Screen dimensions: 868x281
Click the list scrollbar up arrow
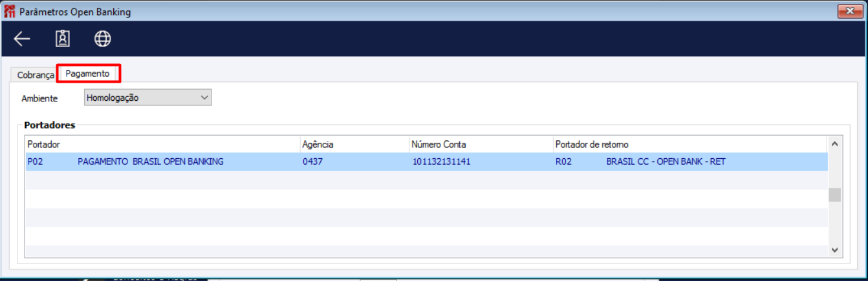point(835,144)
